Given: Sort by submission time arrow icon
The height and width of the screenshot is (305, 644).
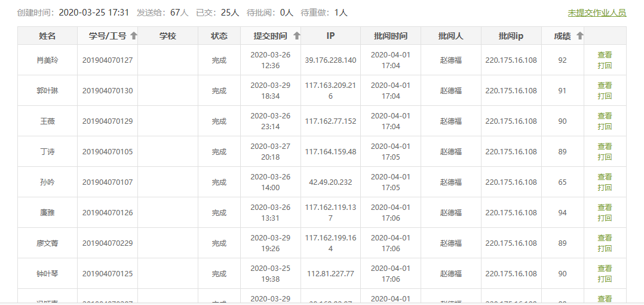Looking at the screenshot, I should tap(297, 36).
